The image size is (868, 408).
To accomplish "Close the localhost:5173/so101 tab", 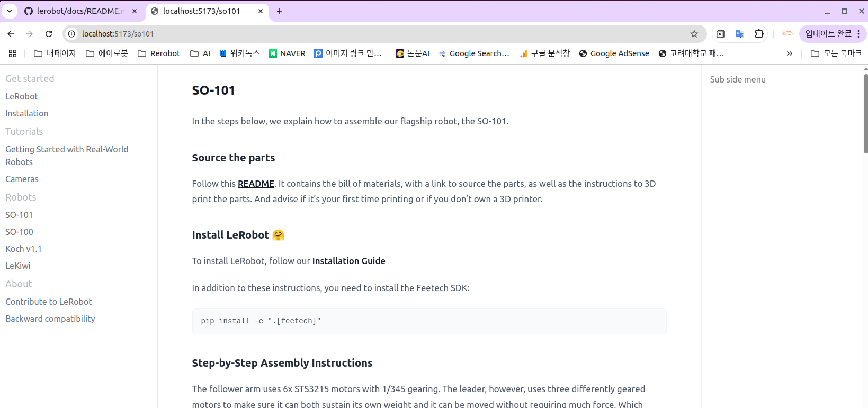I will (261, 11).
